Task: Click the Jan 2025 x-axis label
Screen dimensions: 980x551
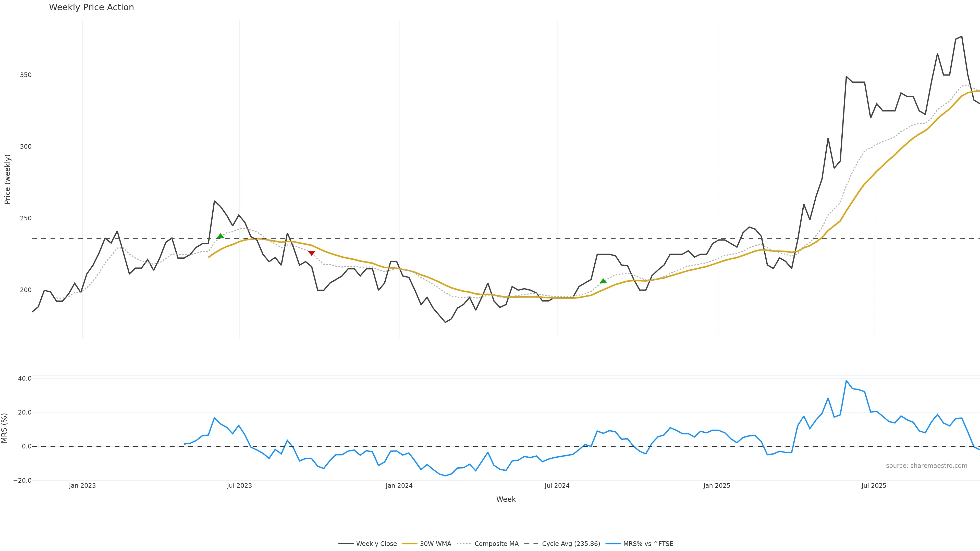Action: pos(717,486)
